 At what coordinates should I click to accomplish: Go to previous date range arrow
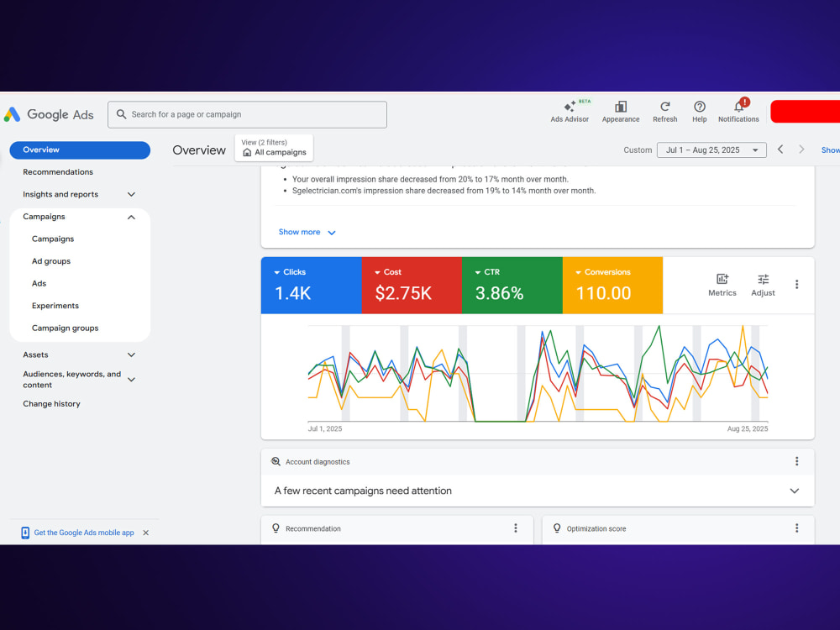pyautogui.click(x=780, y=150)
